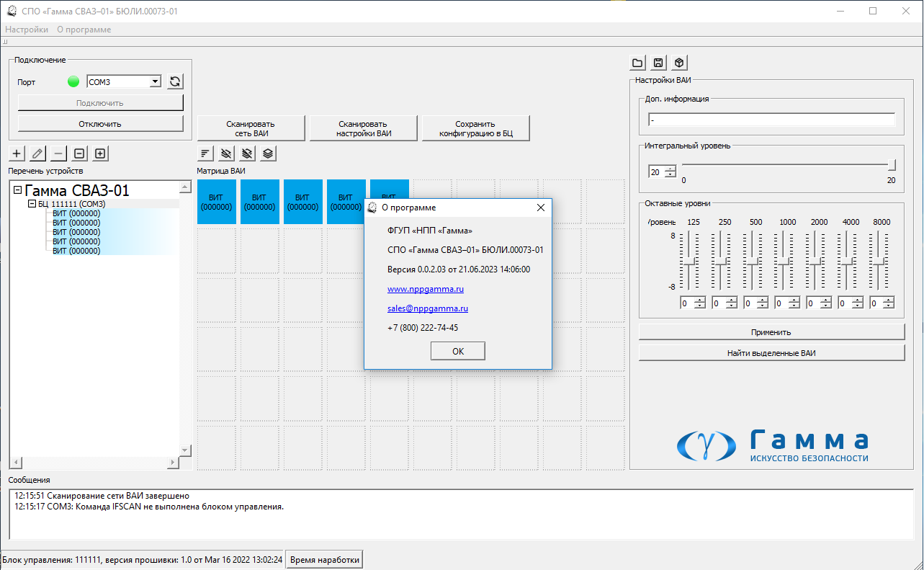The image size is (924, 570).
Task: Click the stacked layers icon above the matrix
Action: (x=268, y=153)
